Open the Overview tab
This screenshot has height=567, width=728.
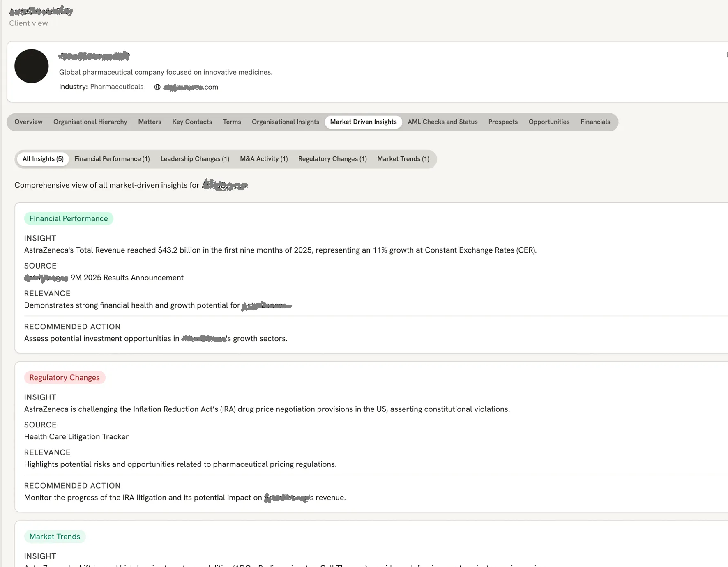[x=28, y=122]
